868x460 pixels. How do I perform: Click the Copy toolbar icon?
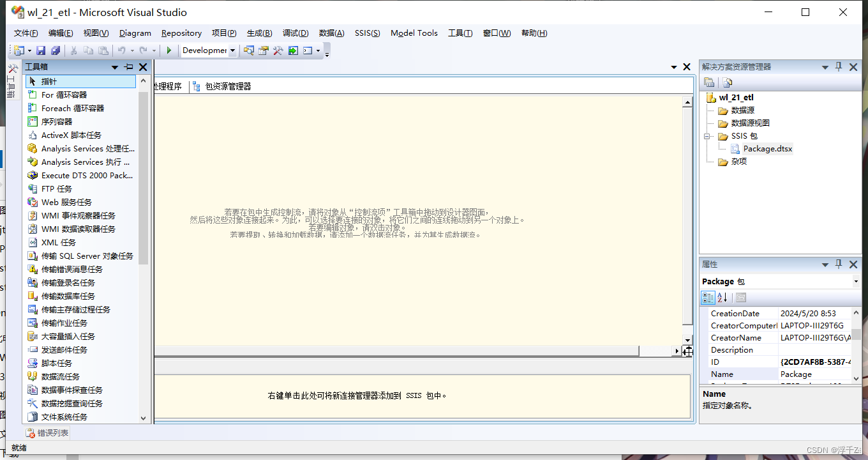point(89,50)
